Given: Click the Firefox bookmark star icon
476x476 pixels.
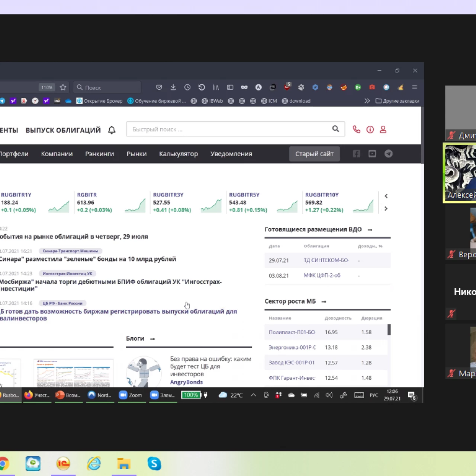Looking at the screenshot, I should tap(63, 87).
